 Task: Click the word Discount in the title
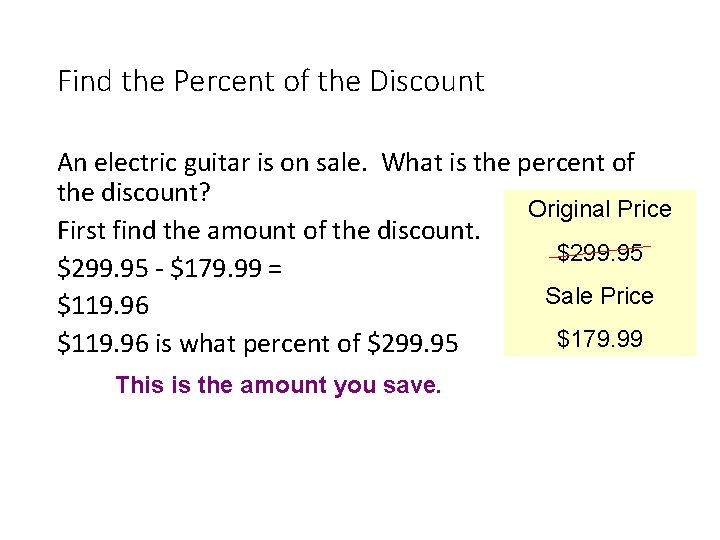(427, 81)
